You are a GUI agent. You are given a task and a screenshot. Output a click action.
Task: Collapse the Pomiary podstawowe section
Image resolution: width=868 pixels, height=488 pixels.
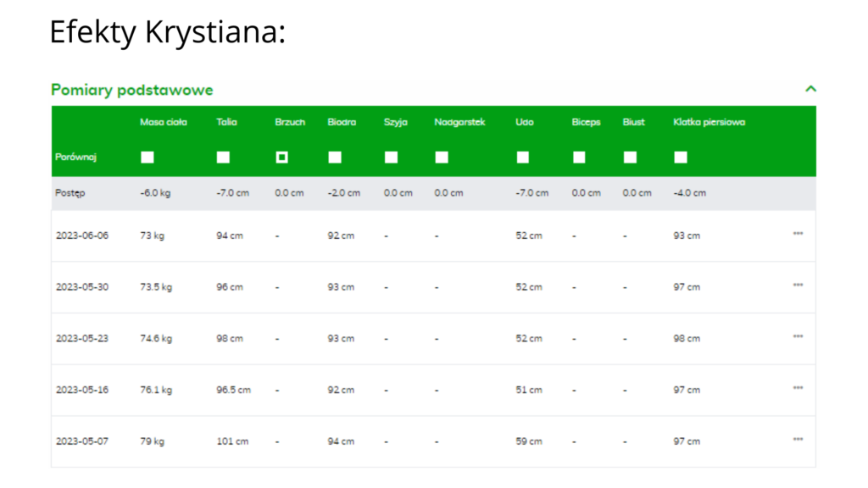pyautogui.click(x=810, y=89)
